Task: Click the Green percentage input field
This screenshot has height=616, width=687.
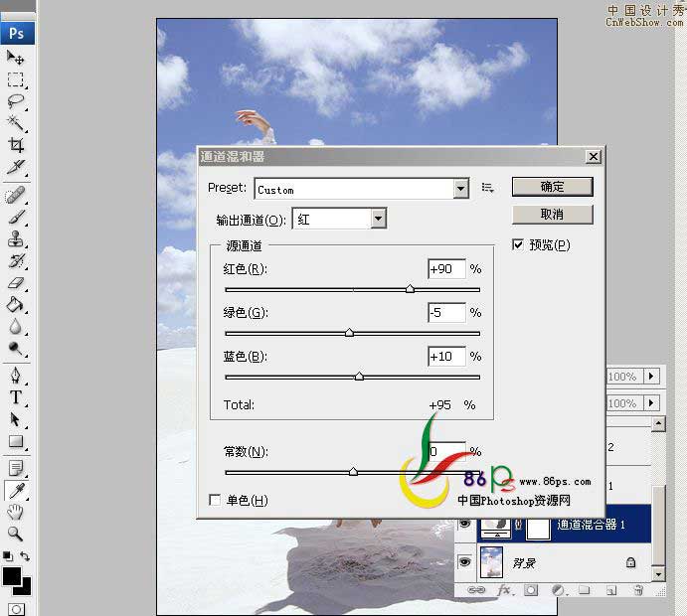Action: [446, 313]
